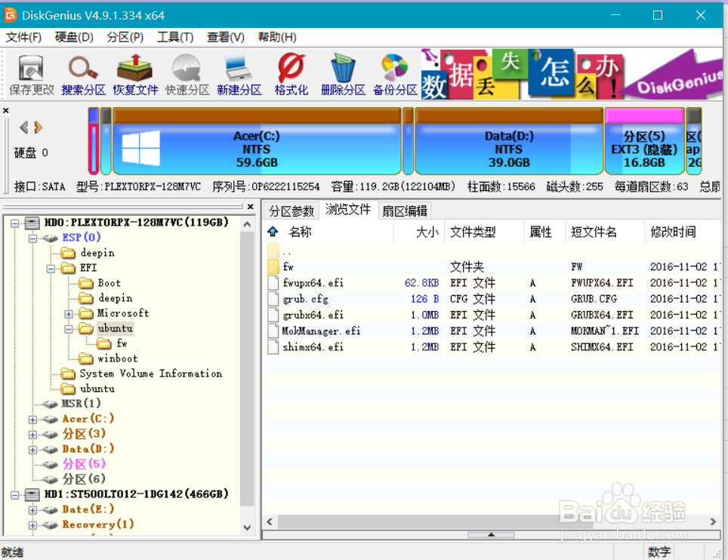
Task: Open the 工具(T) menu
Action: click(x=175, y=37)
